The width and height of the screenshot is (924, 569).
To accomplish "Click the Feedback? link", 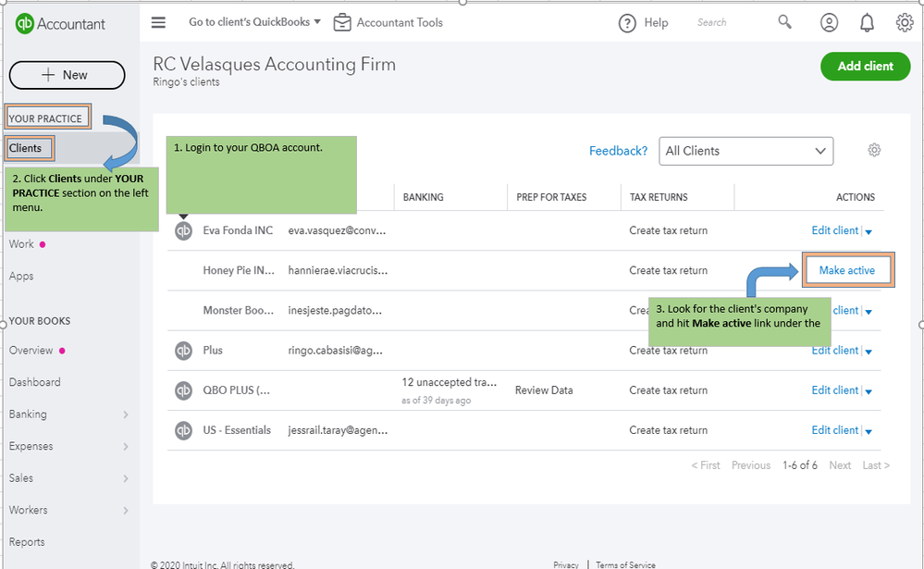I will click(618, 151).
